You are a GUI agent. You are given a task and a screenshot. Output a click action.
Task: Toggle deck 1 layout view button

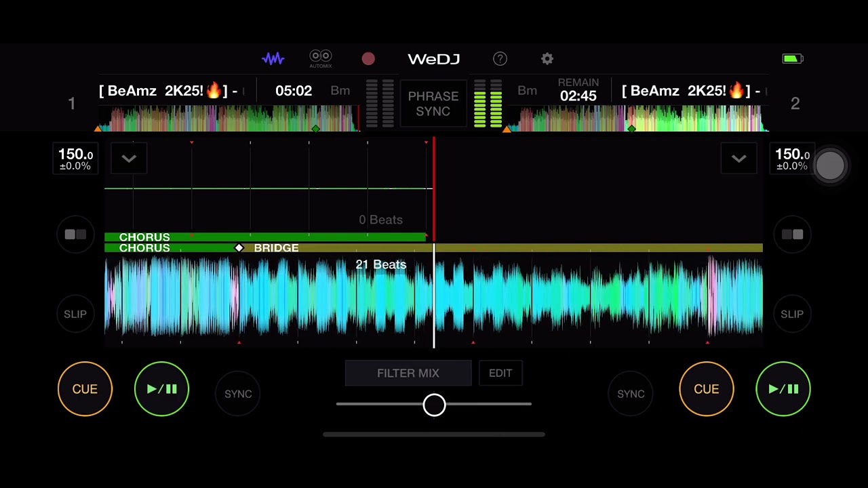pyautogui.click(x=75, y=235)
